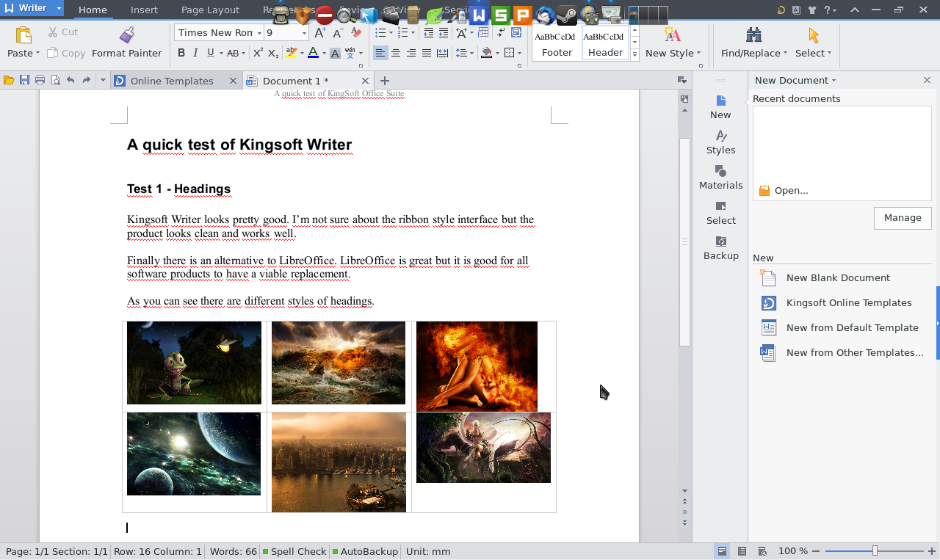Expand the styles gallery list

634,55
